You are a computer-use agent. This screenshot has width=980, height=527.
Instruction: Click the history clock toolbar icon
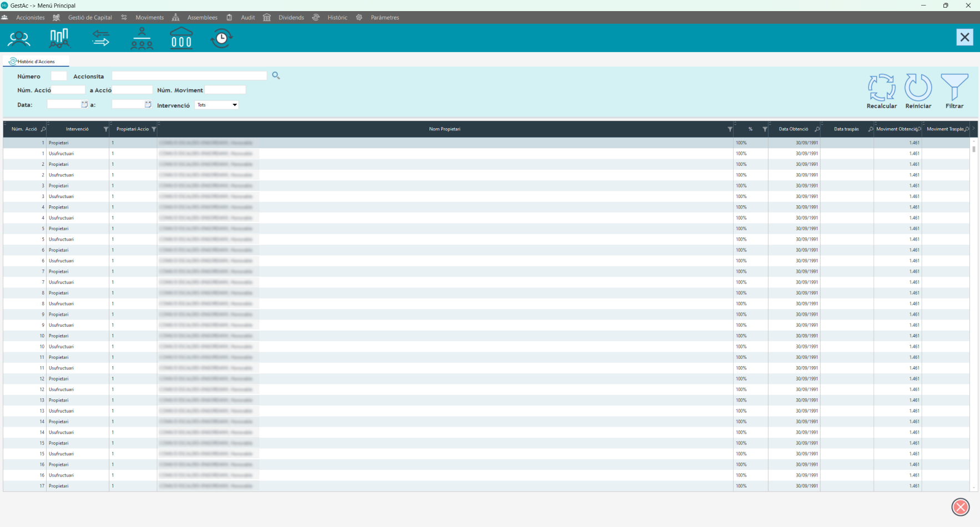[x=221, y=38]
